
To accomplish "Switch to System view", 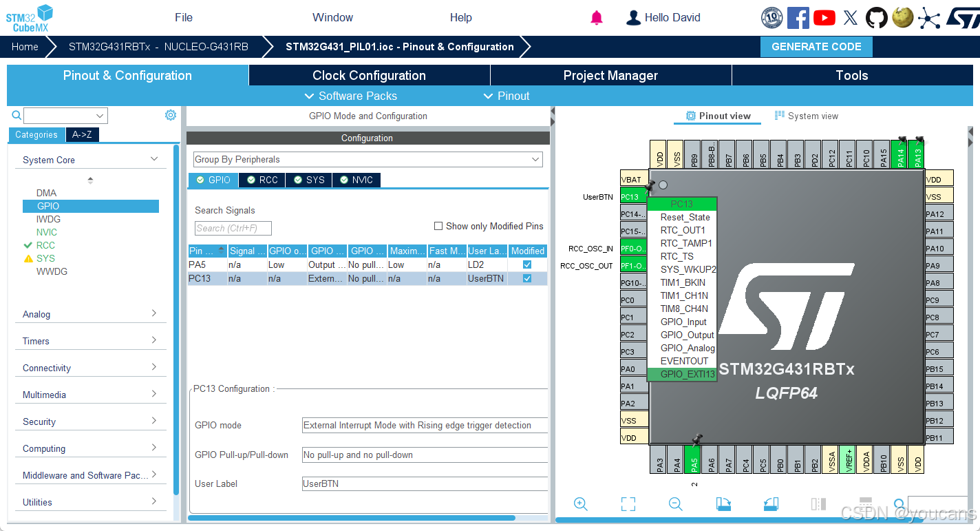I will click(807, 116).
